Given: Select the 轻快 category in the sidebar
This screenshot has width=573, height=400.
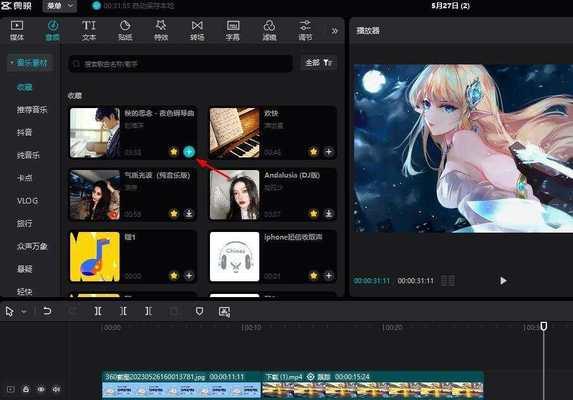Looking at the screenshot, I should [x=24, y=292].
